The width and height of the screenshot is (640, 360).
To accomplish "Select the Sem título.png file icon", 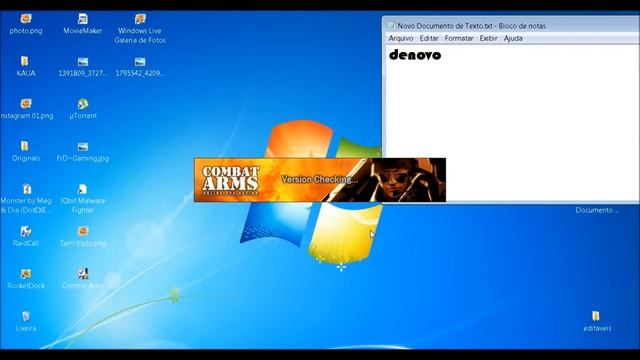I will pyautogui.click(x=83, y=231).
